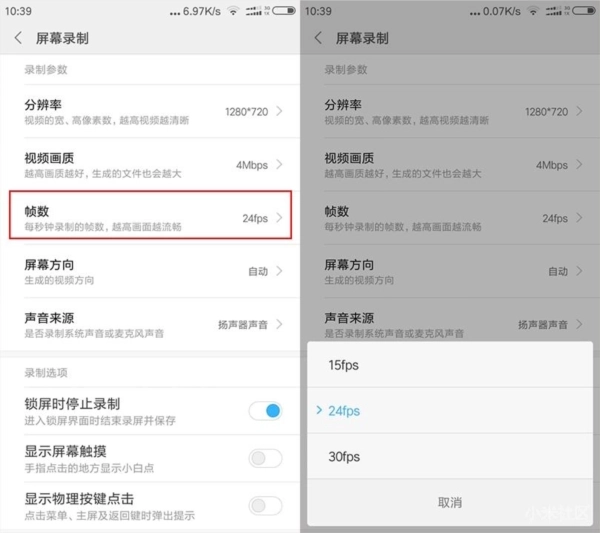
Task: Choose 30fps in frame rate list
Action: tap(450, 456)
